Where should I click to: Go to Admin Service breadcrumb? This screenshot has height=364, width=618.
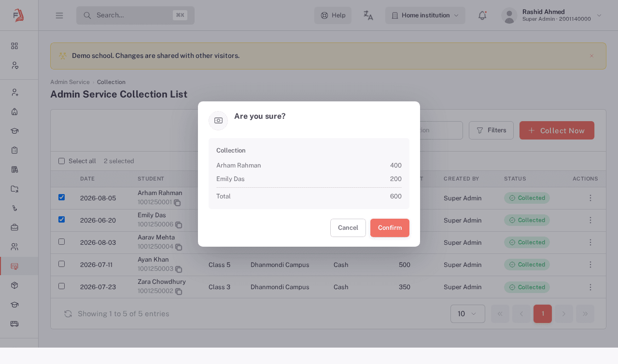tap(70, 82)
